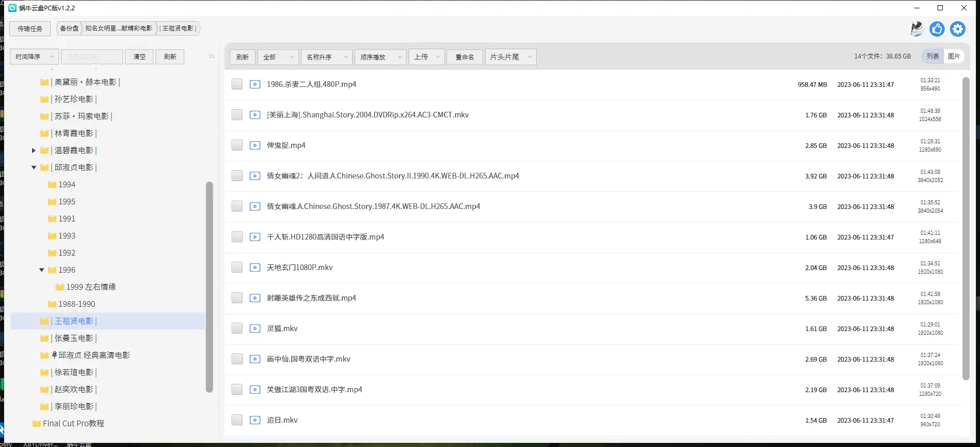Open the 徐若瑄电影 folder
This screenshot has width=980, height=447.
74,373
